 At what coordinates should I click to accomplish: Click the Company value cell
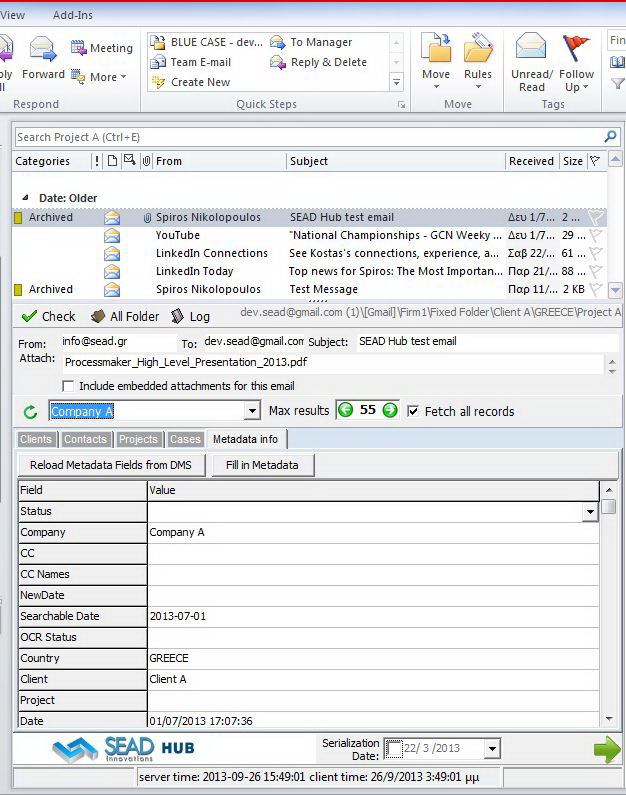(373, 532)
